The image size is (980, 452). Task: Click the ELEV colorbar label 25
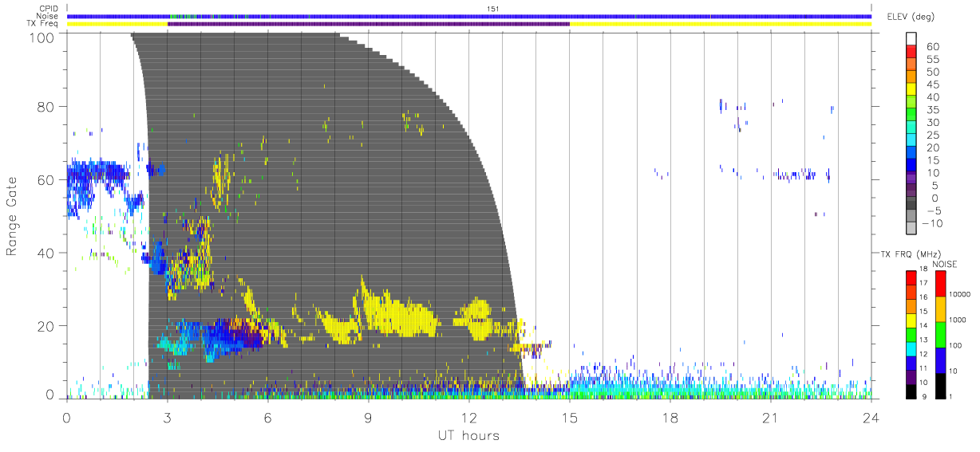pos(932,136)
